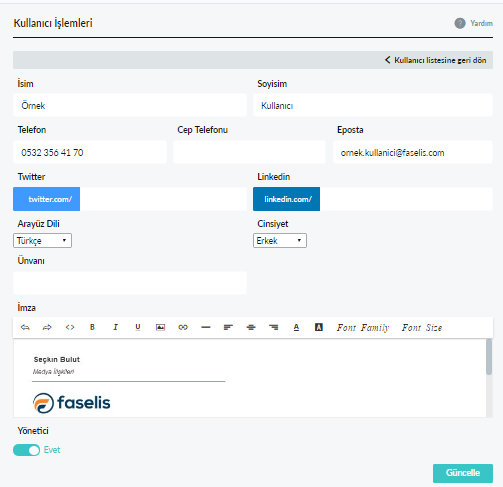Click the undo icon in signature toolbar
The height and width of the screenshot is (487, 503).
tap(25, 327)
